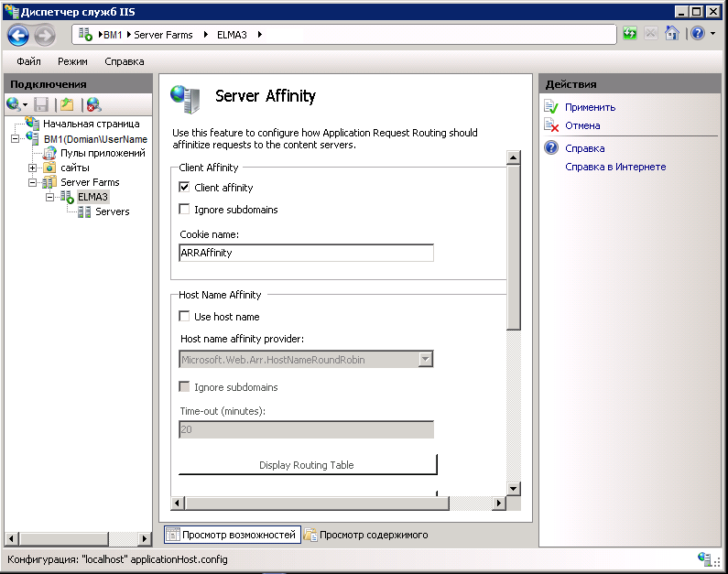This screenshot has width=728, height=574.
Task: Click the green Refresh page icon
Action: (630, 34)
